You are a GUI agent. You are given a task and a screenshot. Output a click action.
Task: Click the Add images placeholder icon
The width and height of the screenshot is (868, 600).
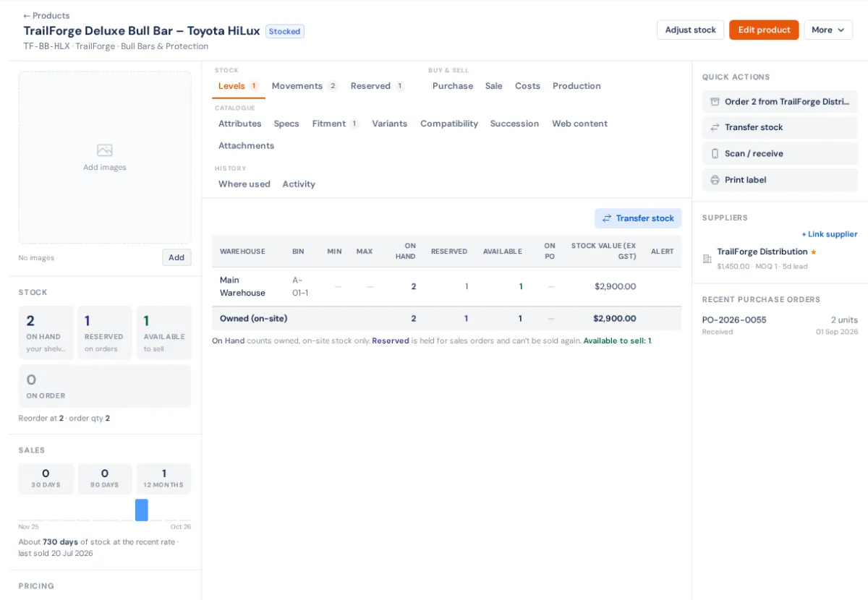105,150
